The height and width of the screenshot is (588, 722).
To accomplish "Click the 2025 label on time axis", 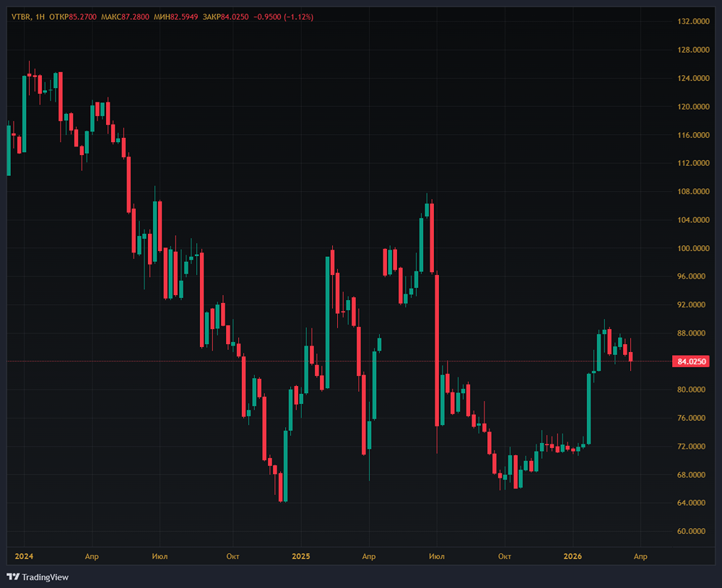I will [x=300, y=556].
